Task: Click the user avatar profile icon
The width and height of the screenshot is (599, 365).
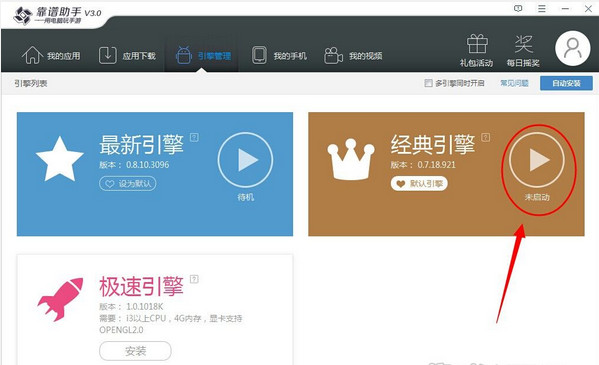Action: tap(572, 49)
